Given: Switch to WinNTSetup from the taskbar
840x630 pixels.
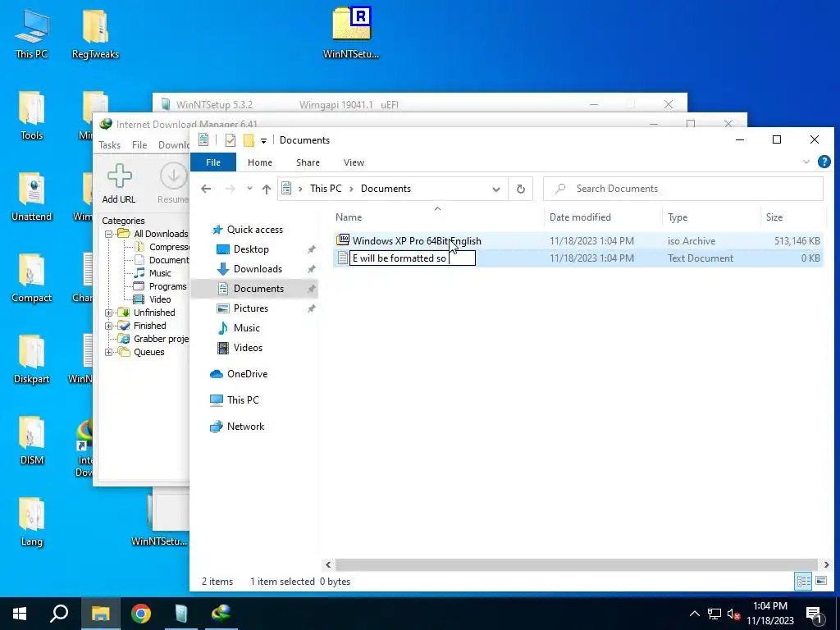Looking at the screenshot, I should point(181,614).
